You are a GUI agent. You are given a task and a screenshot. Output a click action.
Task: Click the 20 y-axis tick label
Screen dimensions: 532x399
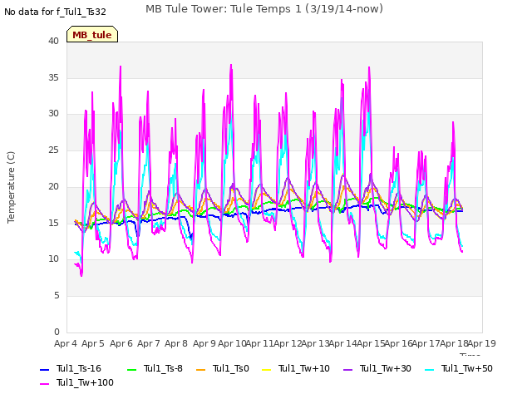point(53,186)
